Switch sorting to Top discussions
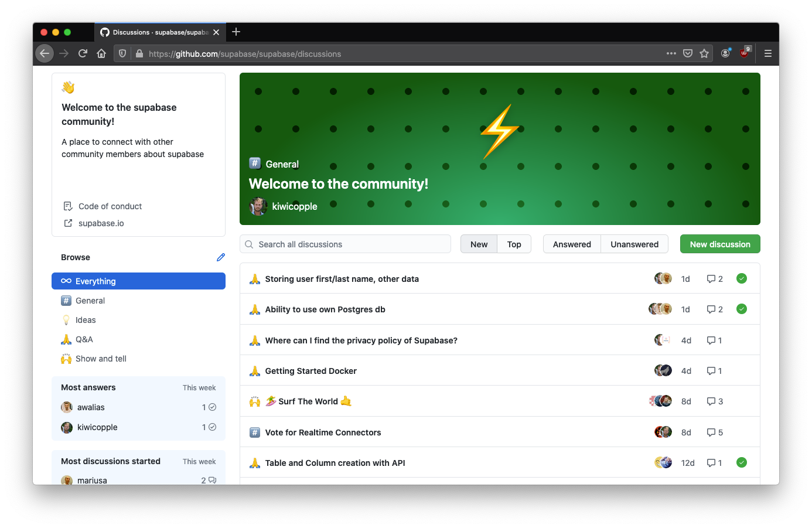 (514, 244)
